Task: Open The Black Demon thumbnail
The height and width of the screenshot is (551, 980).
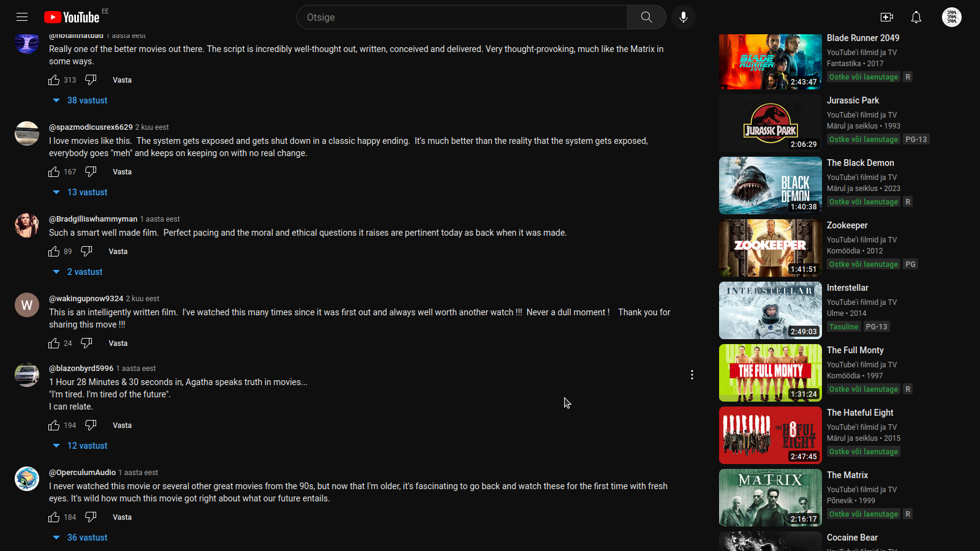Action: pyautogui.click(x=771, y=186)
